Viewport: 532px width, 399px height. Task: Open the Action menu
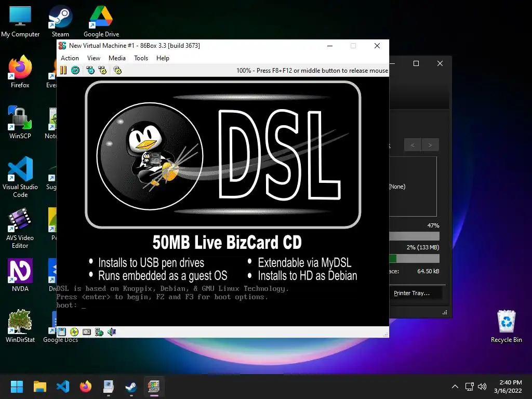pyautogui.click(x=70, y=58)
